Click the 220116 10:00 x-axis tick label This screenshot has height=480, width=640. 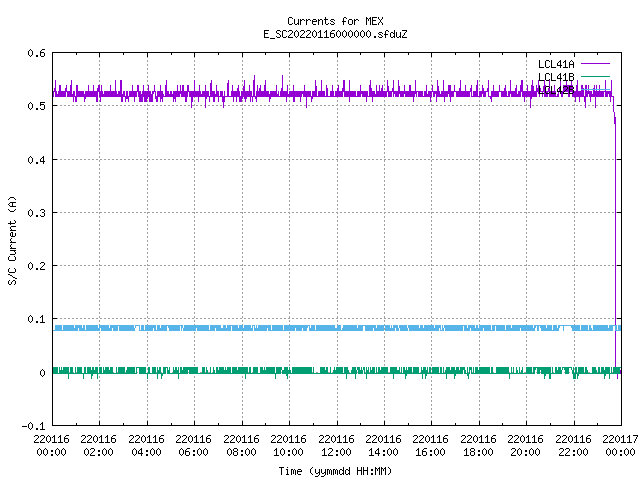coord(288,446)
